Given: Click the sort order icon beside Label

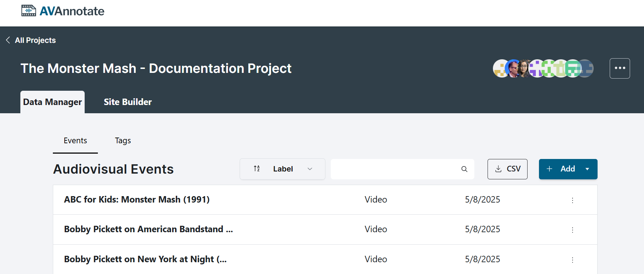Looking at the screenshot, I should (257, 169).
